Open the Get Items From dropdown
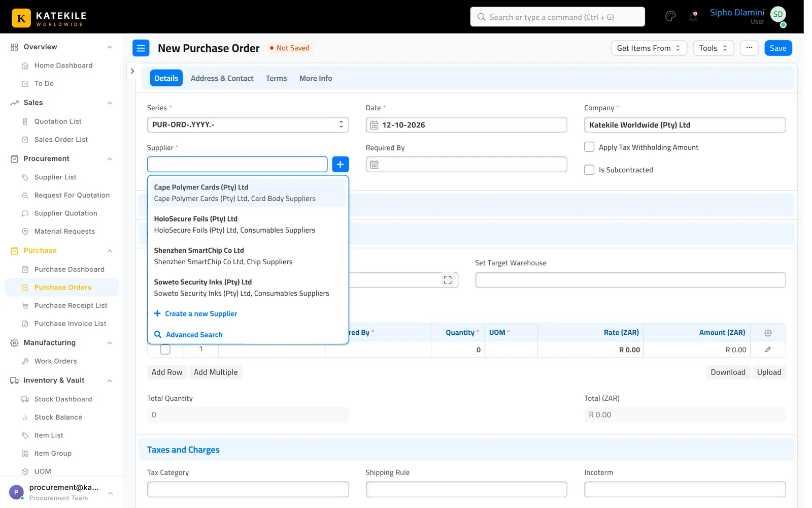The height and width of the screenshot is (508, 812). click(x=649, y=48)
